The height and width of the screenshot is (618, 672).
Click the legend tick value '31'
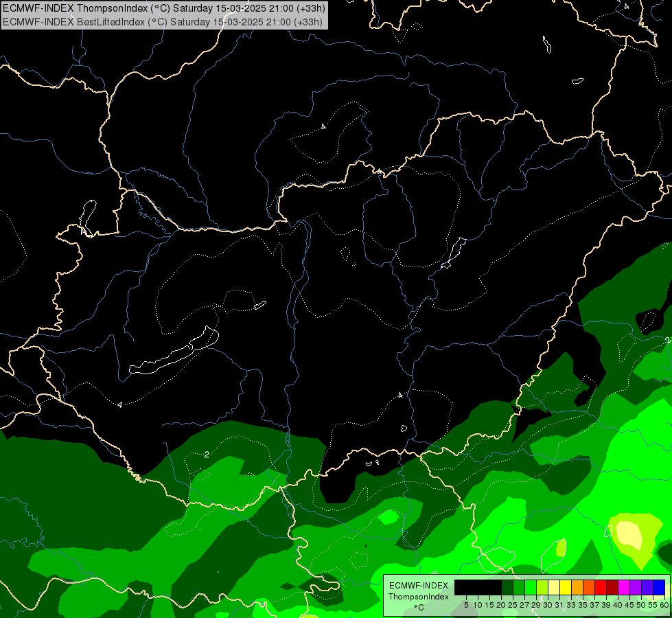click(559, 605)
